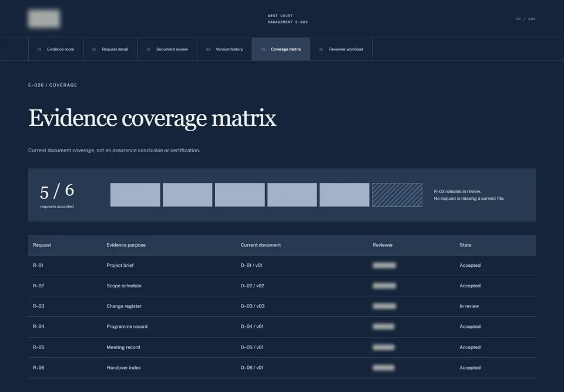Select request R-03
This screenshot has height=392, width=564.
(x=39, y=306)
